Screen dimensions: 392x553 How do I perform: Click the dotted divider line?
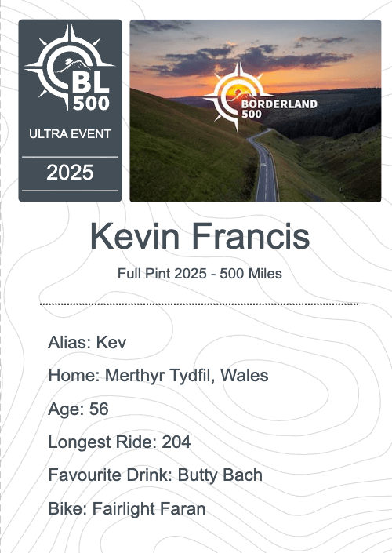tap(199, 304)
